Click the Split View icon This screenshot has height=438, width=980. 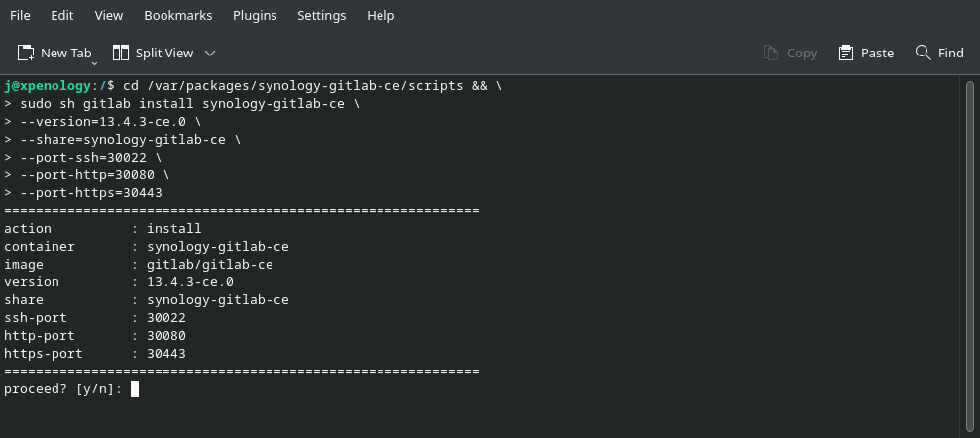pos(121,54)
